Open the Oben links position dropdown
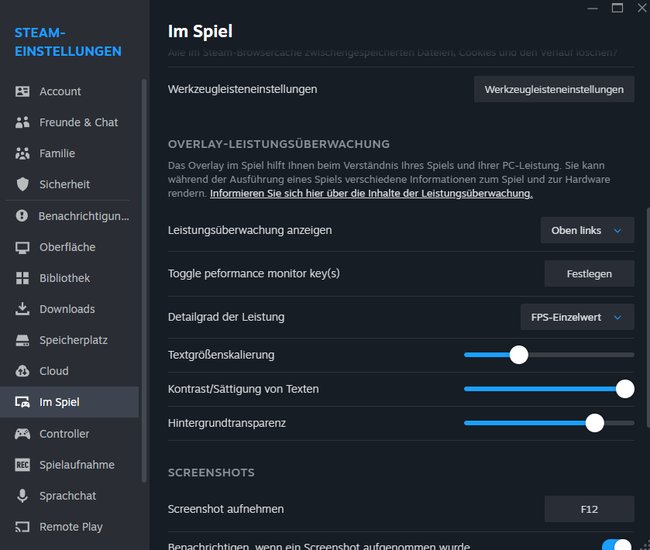Viewport: 650px width, 550px height. [587, 230]
